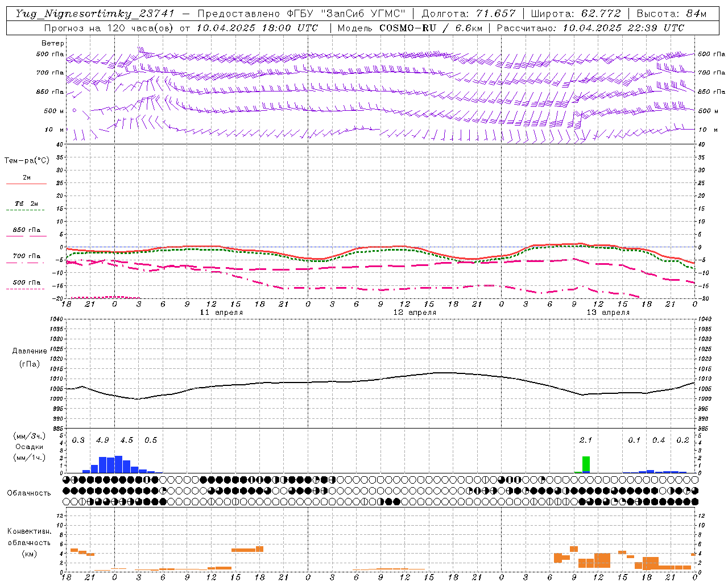Click the 10 м wind level label on left

tap(54, 130)
